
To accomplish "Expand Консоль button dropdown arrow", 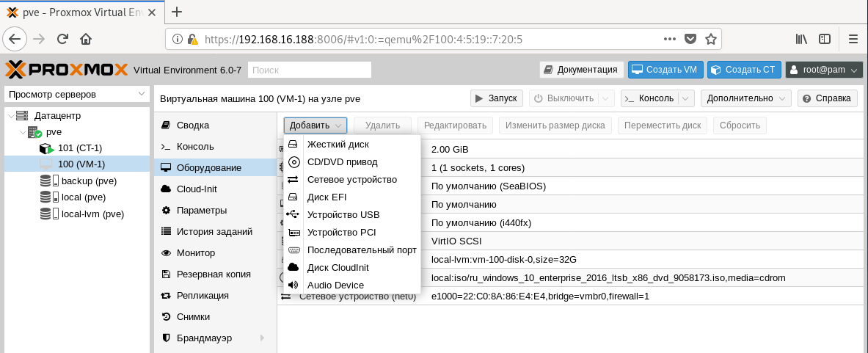I will 686,98.
